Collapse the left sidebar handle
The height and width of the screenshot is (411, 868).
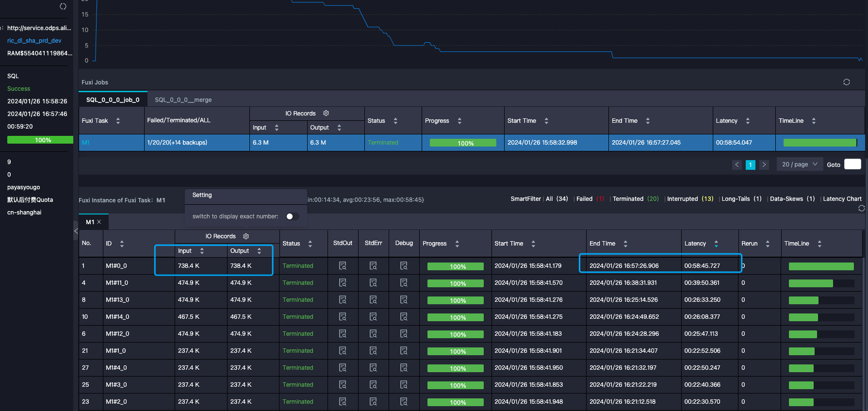(x=76, y=231)
